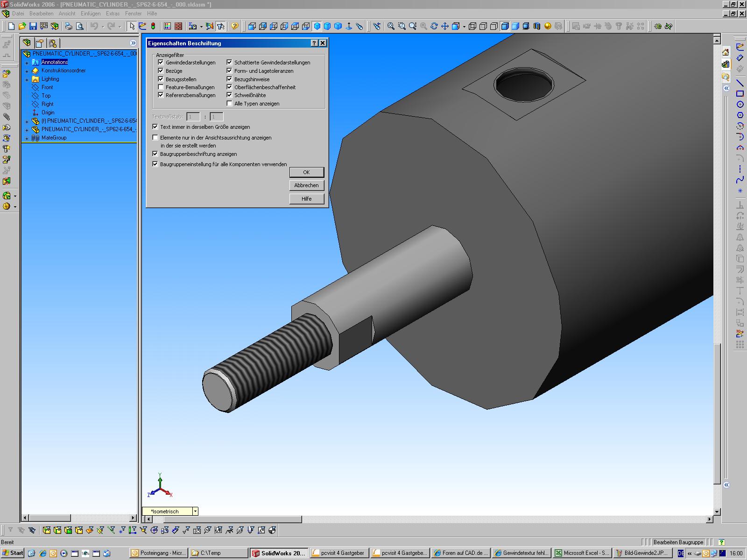
Task: Click the Edit texture brick icon
Action: point(178,27)
